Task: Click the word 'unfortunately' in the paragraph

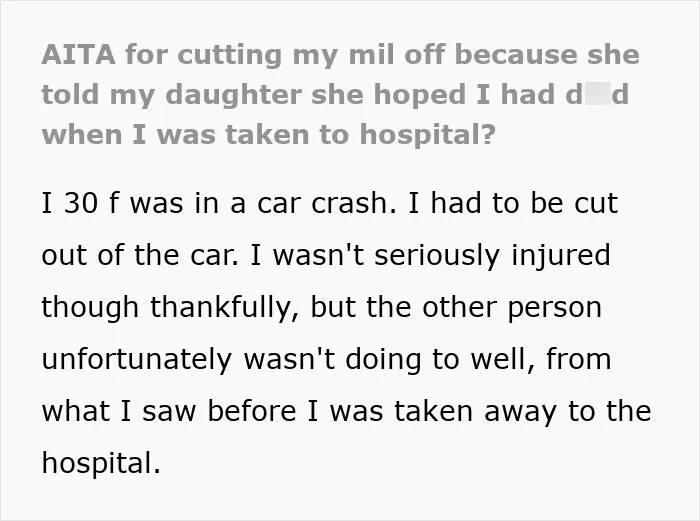Action: coord(137,360)
